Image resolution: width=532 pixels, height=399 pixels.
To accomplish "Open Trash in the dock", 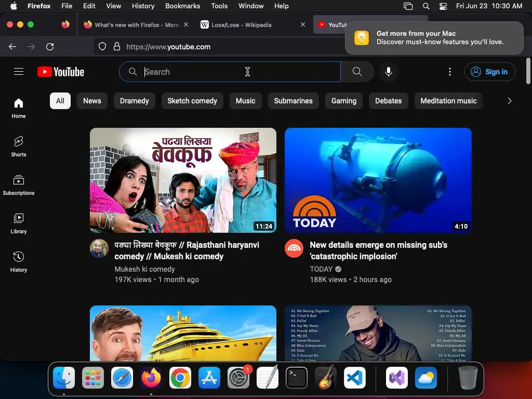I will click(x=468, y=378).
